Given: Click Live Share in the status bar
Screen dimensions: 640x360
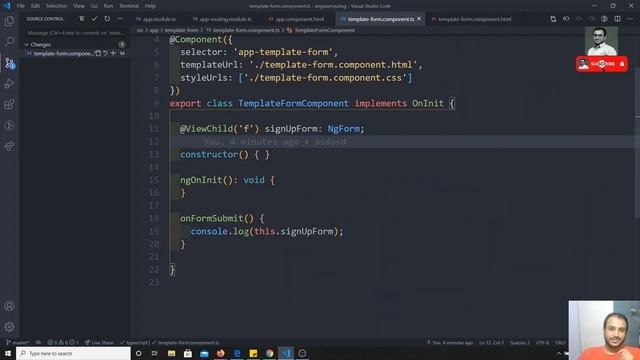Looking at the screenshot, I should [99, 342].
